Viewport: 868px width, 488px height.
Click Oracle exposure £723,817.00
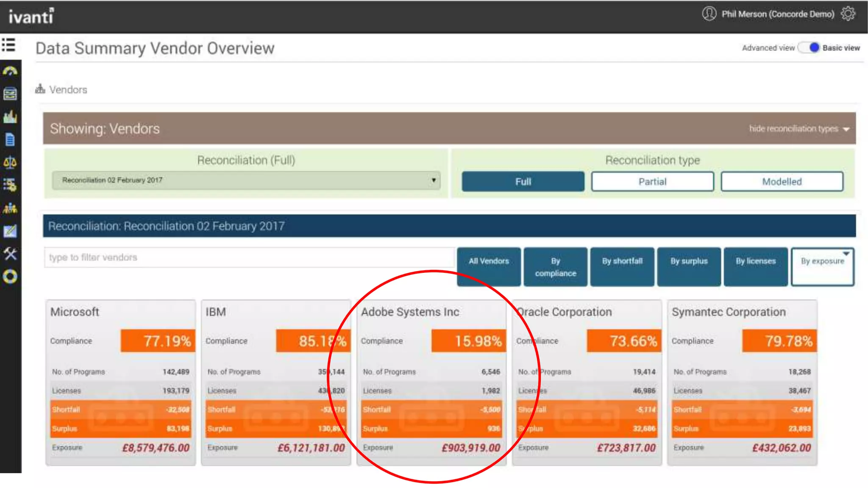pos(626,448)
